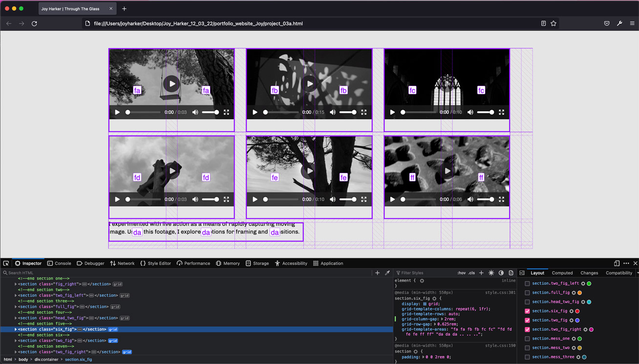Image resolution: width=639 pixels, height=364 pixels.
Task: Play the window video using control bar play
Action: pyautogui.click(x=392, y=112)
